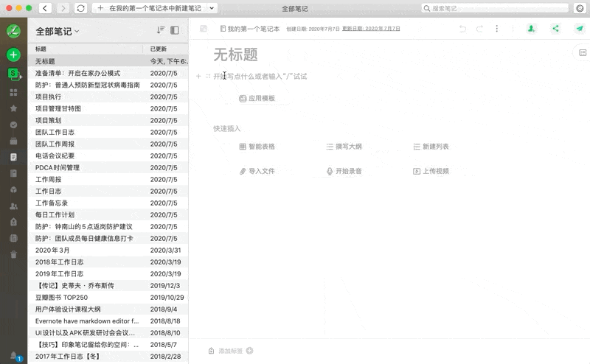The image size is (590, 364).
Task: Click the 应用模板 button
Action: (x=257, y=99)
